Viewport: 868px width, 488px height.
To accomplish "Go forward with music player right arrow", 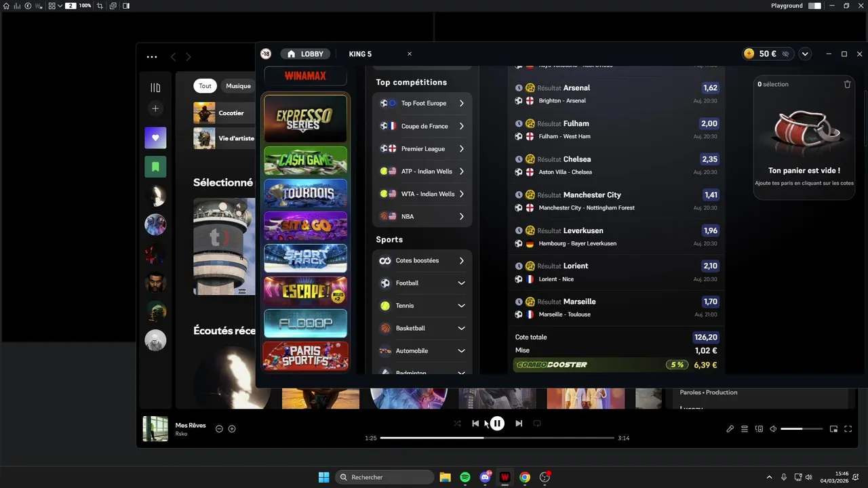I will 188,57.
